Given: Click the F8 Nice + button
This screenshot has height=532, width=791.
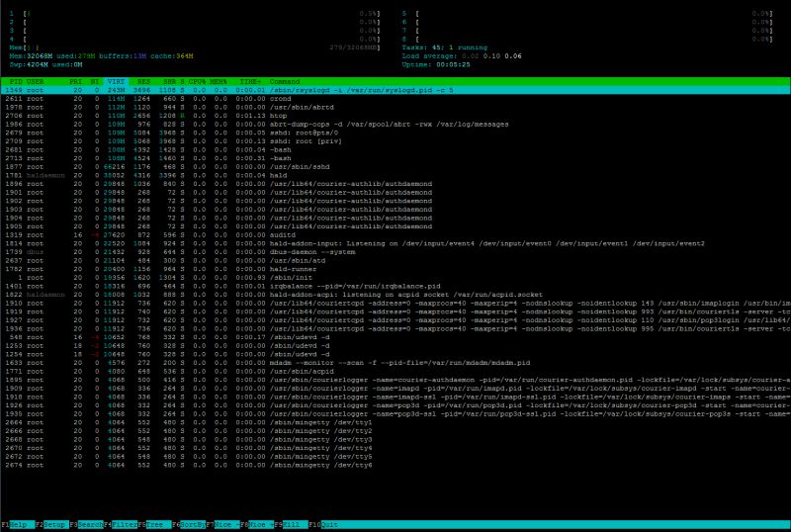Looking at the screenshot, I should 257,524.
